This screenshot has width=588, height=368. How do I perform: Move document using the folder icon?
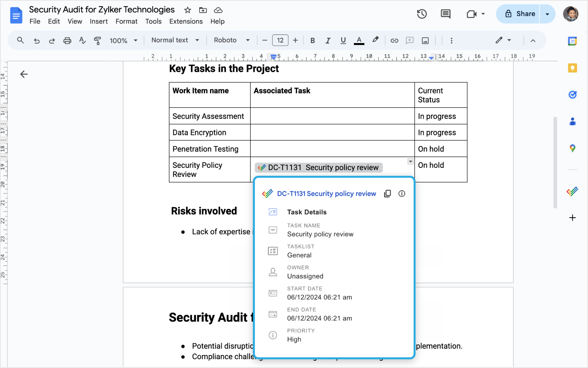click(x=203, y=10)
